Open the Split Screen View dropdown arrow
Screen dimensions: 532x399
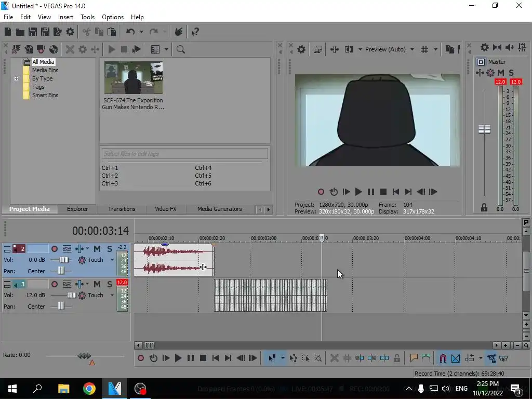360,49
